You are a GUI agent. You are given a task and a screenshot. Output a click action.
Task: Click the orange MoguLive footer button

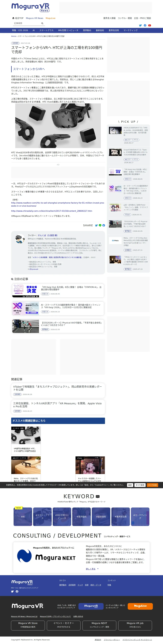pyautogui.click(x=140, y=606)
